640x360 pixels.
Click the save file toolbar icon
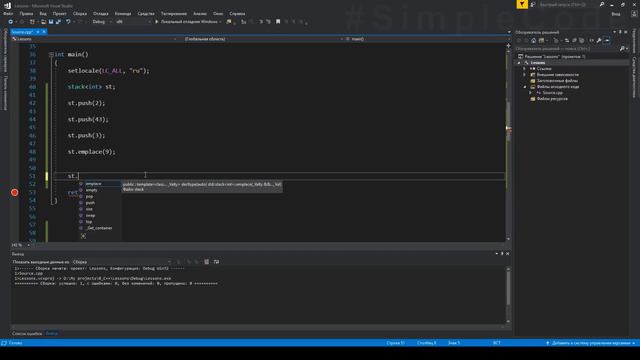coord(51,22)
